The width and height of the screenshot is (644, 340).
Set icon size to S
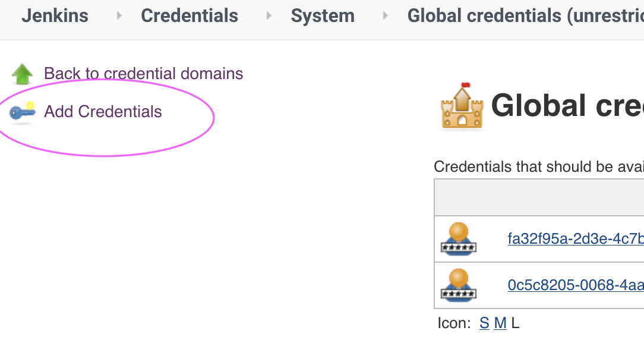pos(484,323)
